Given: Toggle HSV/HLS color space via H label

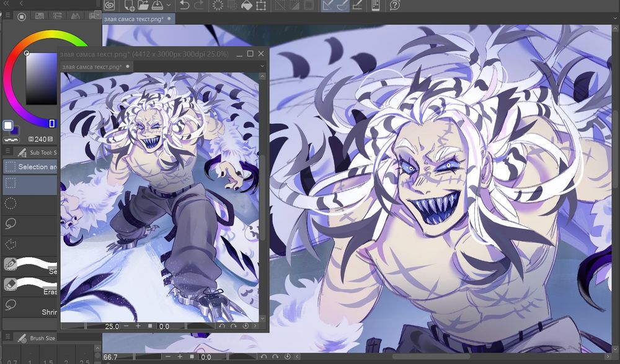Looking at the screenshot, I should [31, 140].
